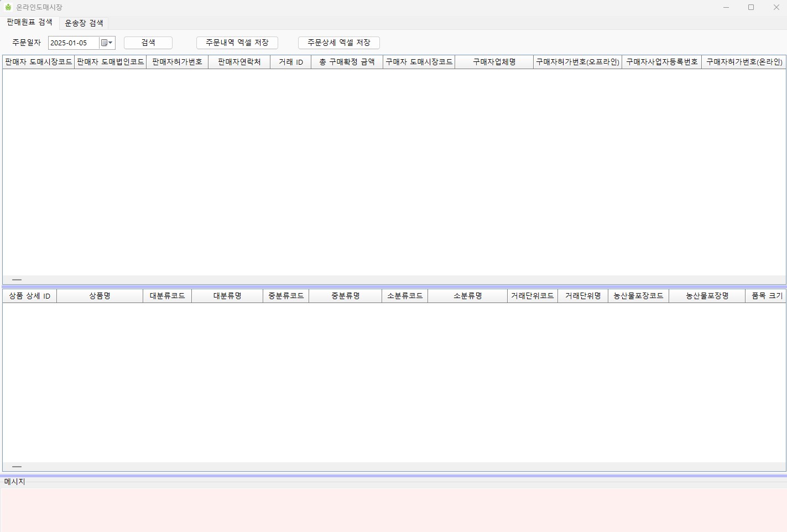Click the 농산물포장명 column header
The height and width of the screenshot is (532, 787).
coord(707,296)
